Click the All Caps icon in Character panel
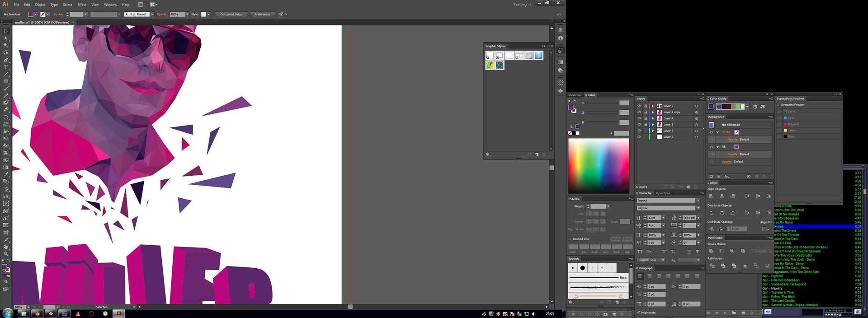 (640, 252)
